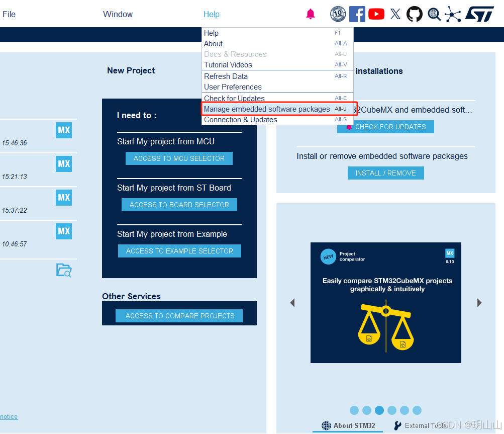Click the globe search icon in header

434,15
